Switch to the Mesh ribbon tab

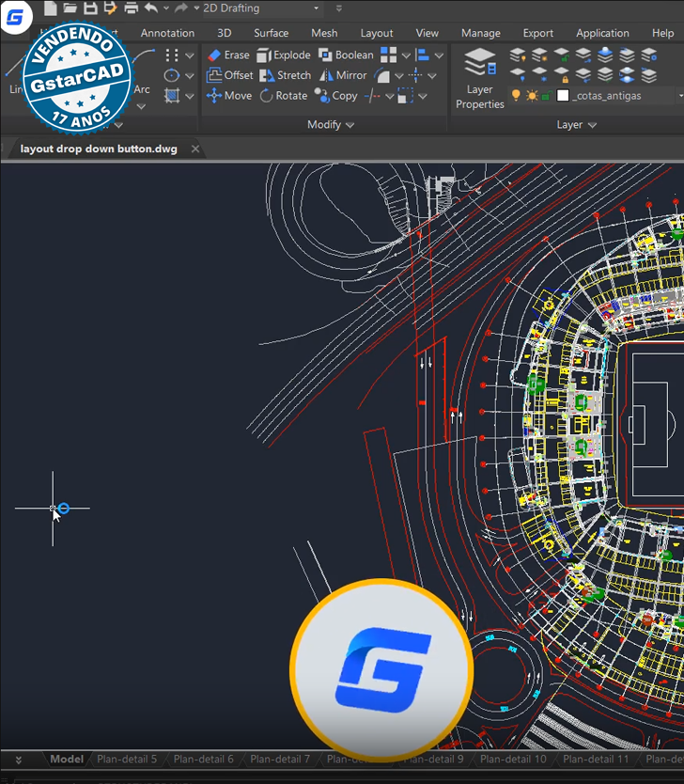coord(324,33)
